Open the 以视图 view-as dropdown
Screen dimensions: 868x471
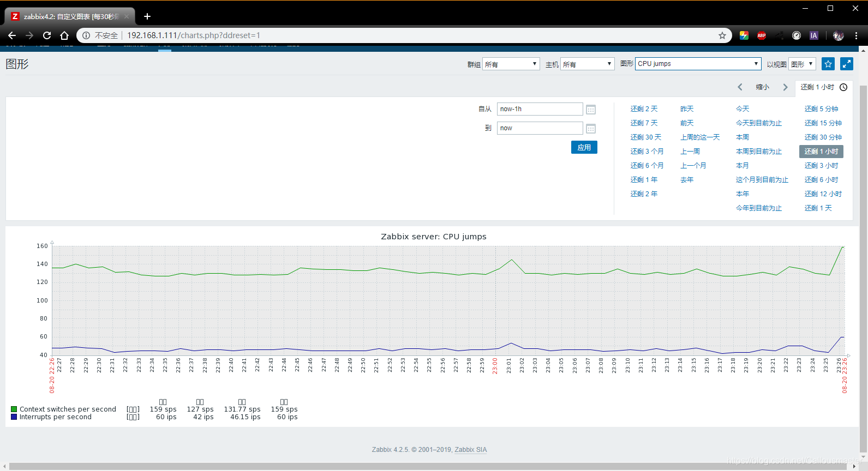[x=802, y=64]
